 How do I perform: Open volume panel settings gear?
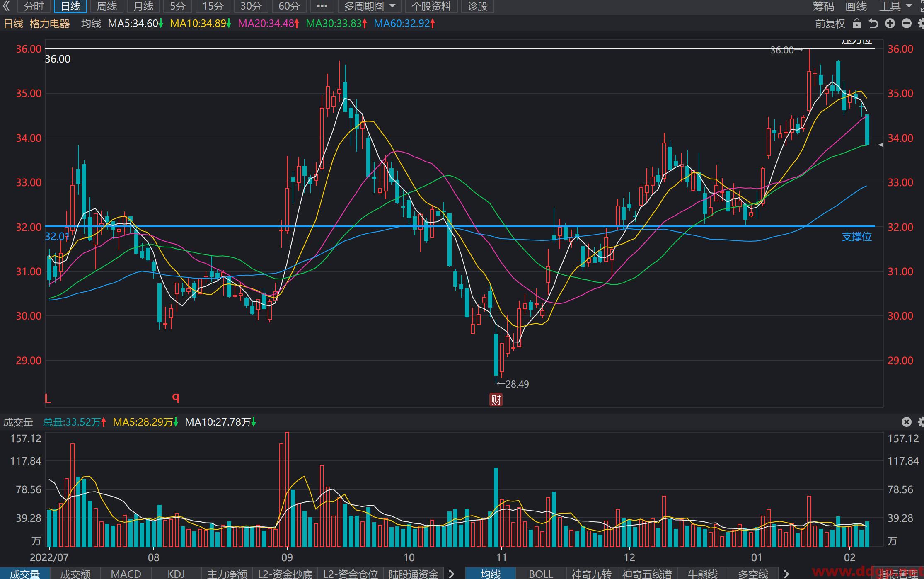pyautogui.click(x=921, y=422)
